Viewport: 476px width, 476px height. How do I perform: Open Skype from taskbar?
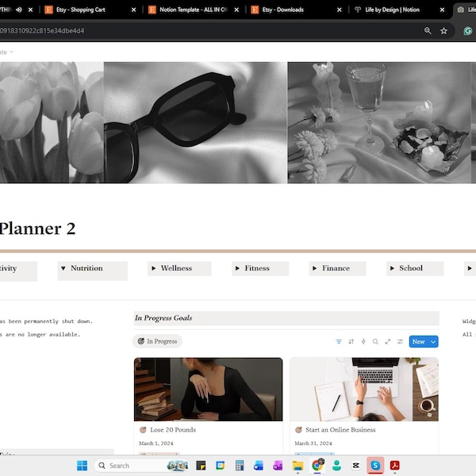pyautogui.click(x=375, y=465)
